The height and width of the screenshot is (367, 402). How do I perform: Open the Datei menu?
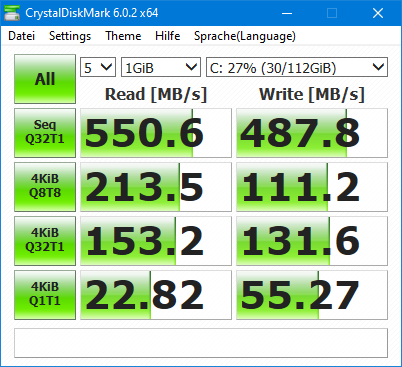click(21, 36)
